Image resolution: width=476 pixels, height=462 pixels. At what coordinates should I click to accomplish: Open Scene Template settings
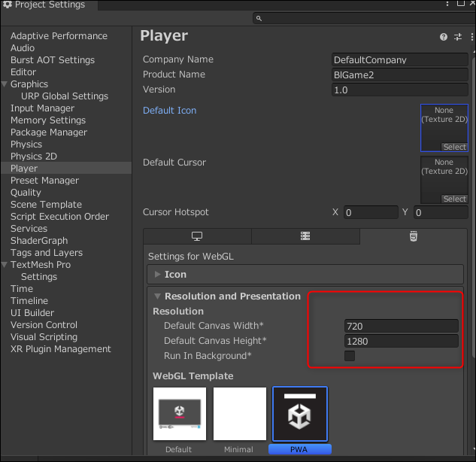point(46,205)
